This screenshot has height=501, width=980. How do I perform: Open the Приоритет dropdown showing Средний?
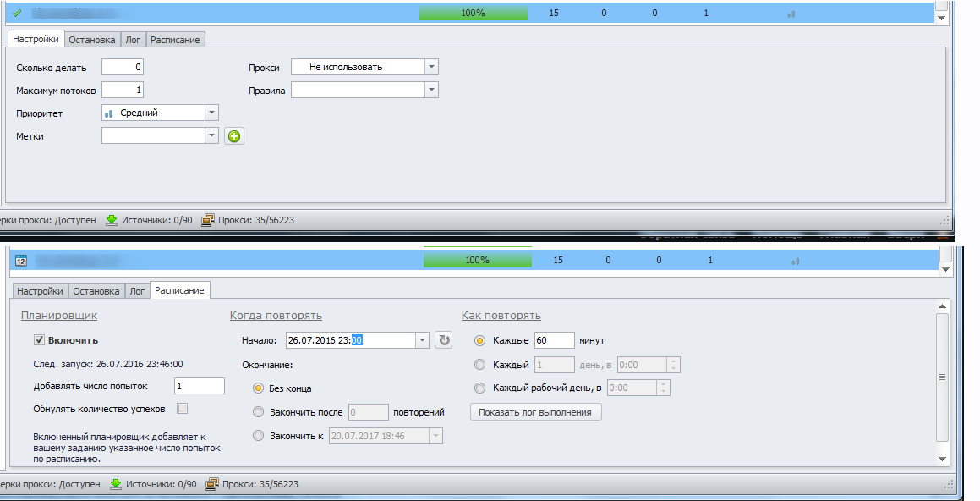211,113
